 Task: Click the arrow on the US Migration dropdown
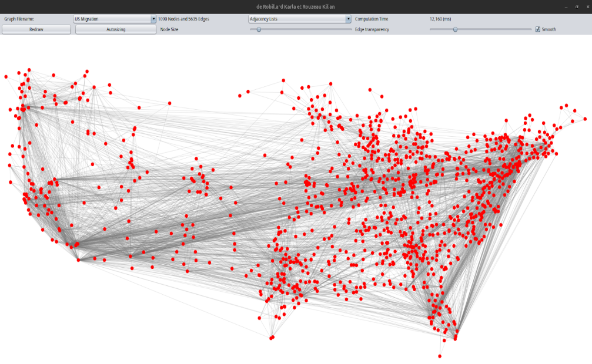[153, 19]
